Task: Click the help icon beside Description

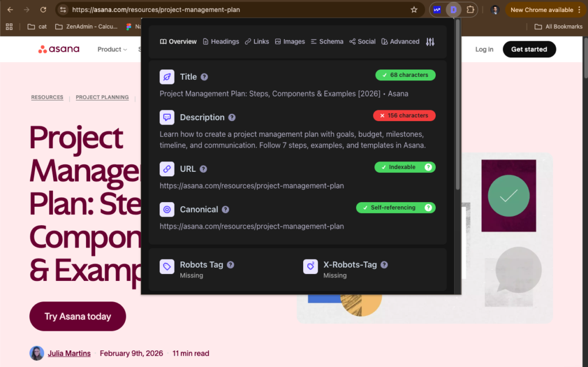Action: click(x=232, y=117)
